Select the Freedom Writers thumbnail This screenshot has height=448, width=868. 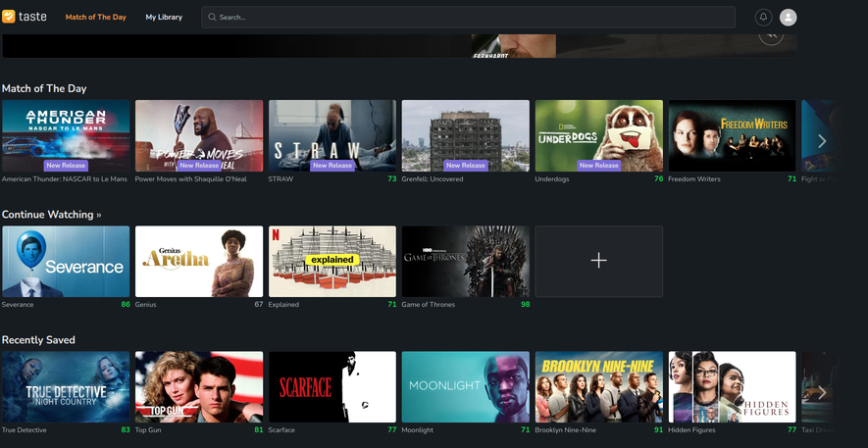(x=732, y=135)
